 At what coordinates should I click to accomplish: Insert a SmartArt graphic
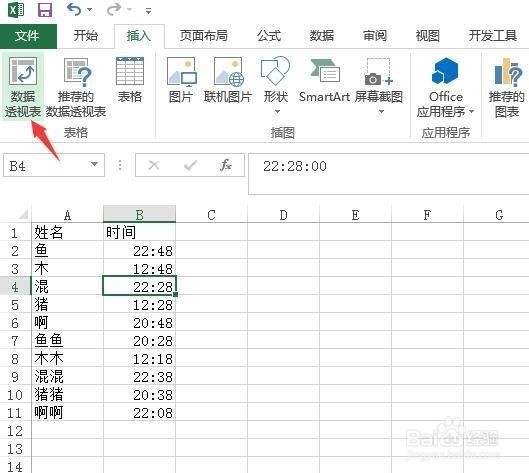pos(324,81)
